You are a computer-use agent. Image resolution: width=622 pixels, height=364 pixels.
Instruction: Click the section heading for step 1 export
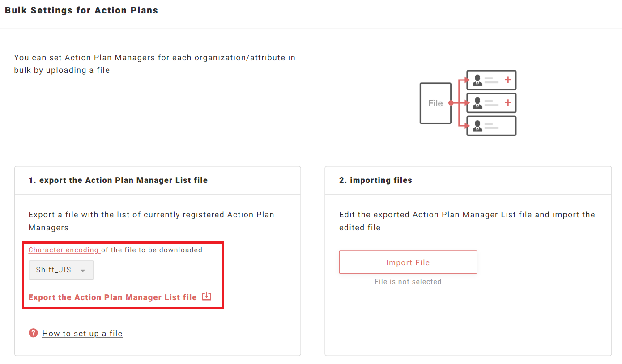(118, 180)
